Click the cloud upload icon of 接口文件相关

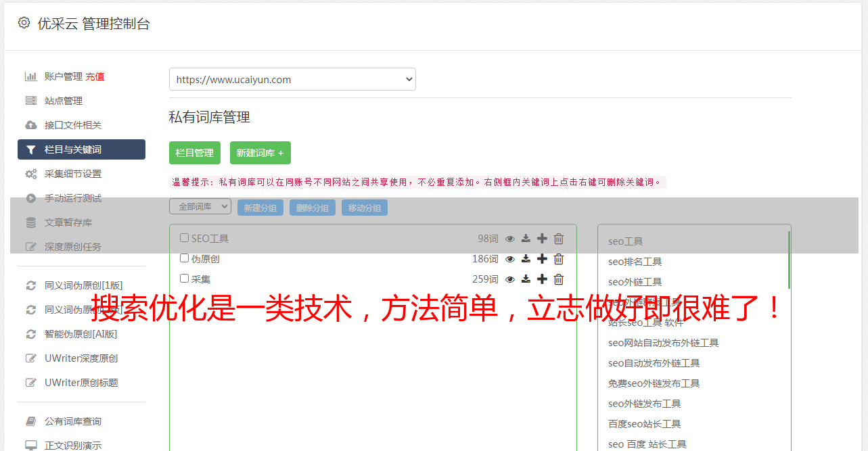click(31, 125)
